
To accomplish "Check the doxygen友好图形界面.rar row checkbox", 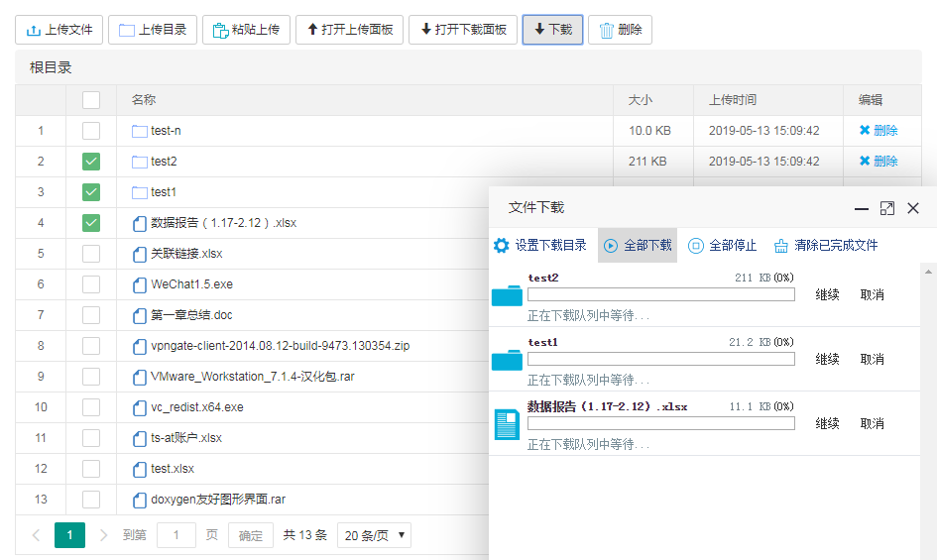I will [x=91, y=500].
